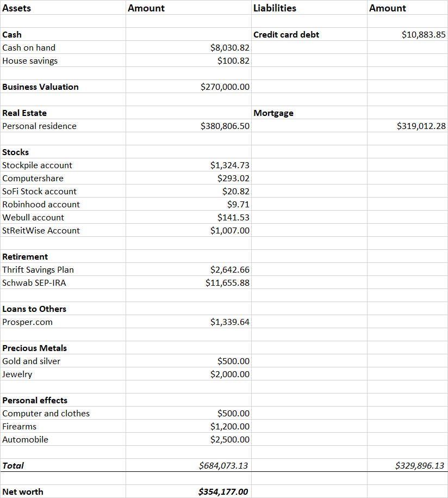The width and height of the screenshot is (448, 498).
Task: Select the $10,883.85 debt amount
Action: [x=424, y=34]
